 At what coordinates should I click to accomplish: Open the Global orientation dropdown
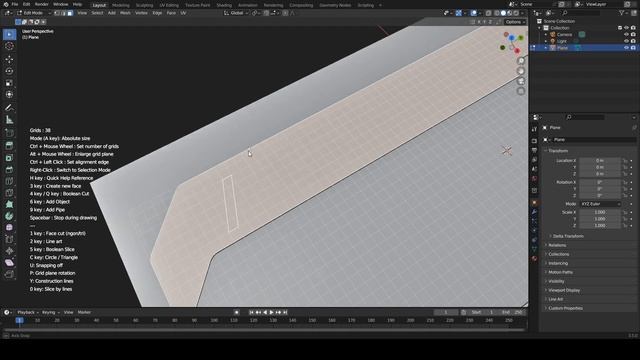[236, 13]
